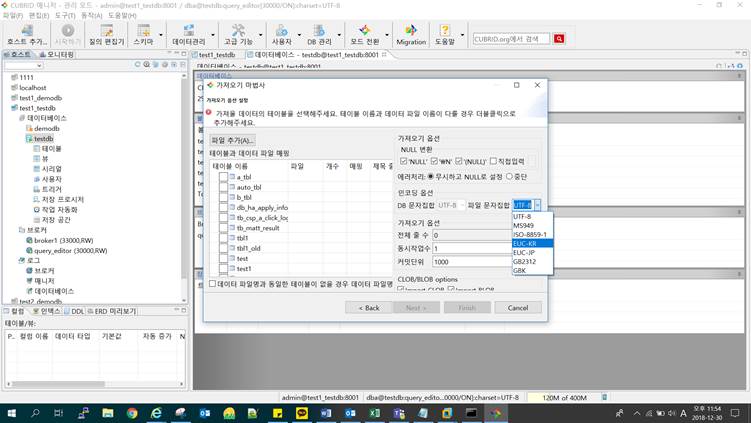Open the dropdown arrow beside 스키마
751x423 pixels.
tap(160, 35)
